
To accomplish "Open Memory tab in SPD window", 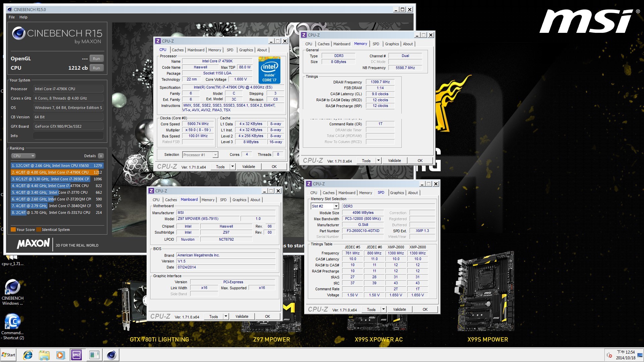I will tap(366, 193).
